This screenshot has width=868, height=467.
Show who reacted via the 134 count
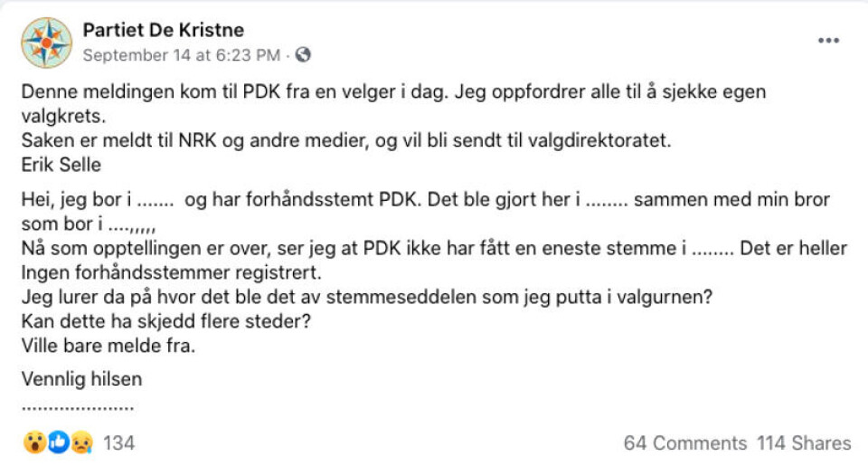pyautogui.click(x=119, y=443)
